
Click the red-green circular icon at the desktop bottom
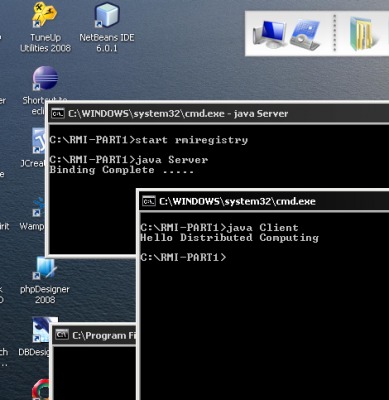coord(41,389)
